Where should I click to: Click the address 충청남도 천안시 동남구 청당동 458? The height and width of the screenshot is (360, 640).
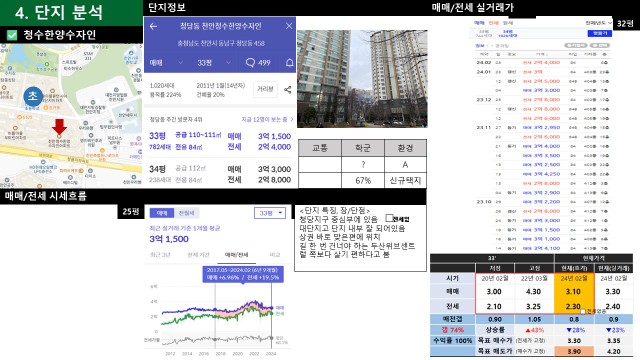pos(221,43)
